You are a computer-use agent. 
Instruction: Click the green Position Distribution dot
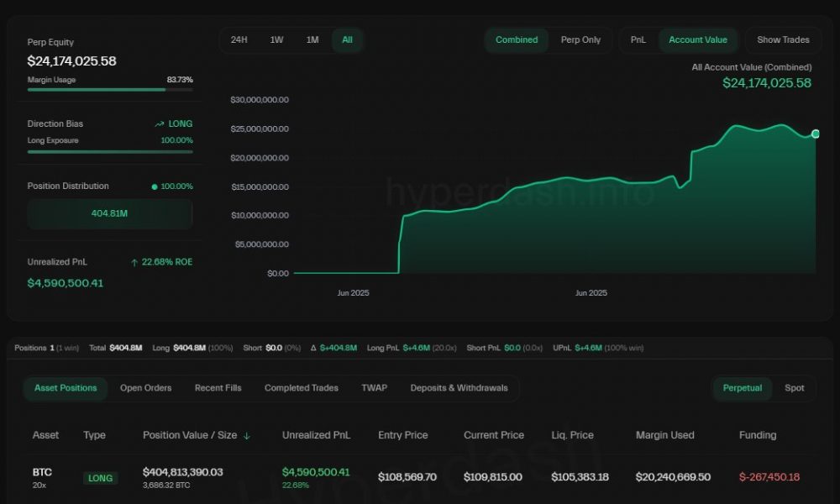[155, 186]
